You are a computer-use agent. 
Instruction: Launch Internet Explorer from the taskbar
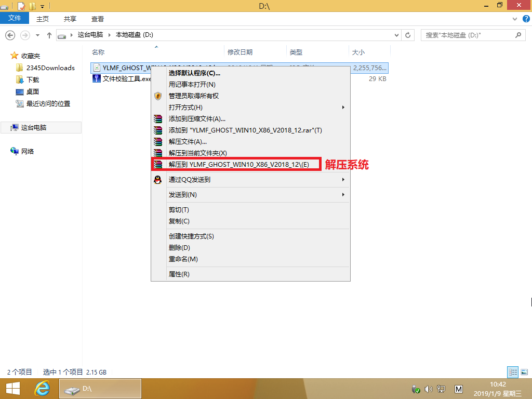click(42, 389)
